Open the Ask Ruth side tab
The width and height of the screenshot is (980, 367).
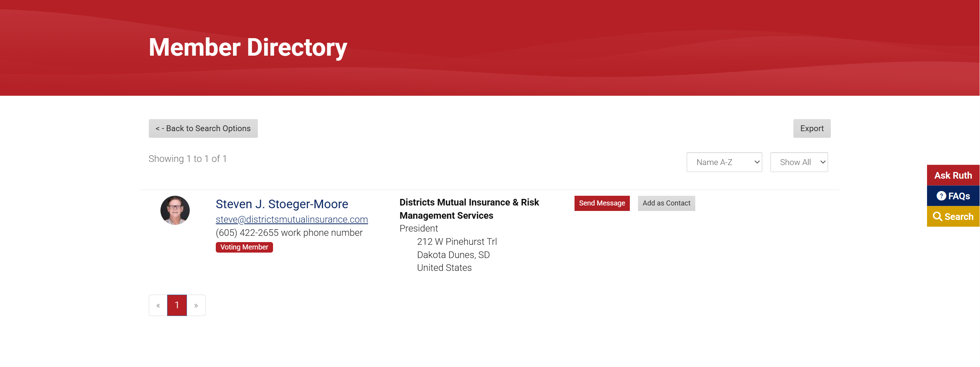click(x=953, y=175)
